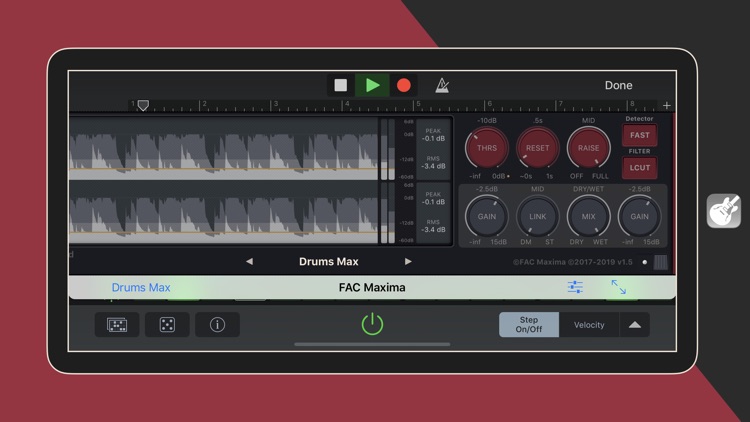
Task: Adjust the red THRS threshold knob
Action: point(486,148)
